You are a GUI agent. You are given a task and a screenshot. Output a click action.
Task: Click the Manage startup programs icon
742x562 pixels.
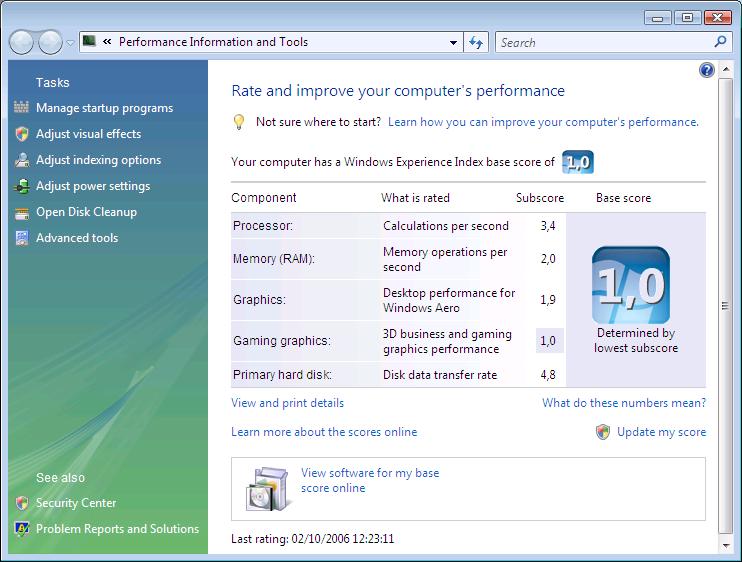pos(21,107)
